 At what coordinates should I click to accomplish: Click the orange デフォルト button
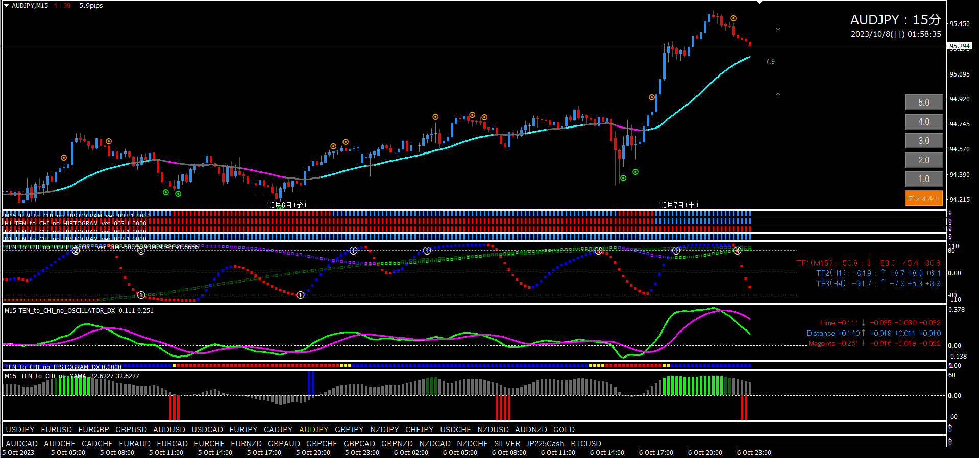click(x=924, y=198)
